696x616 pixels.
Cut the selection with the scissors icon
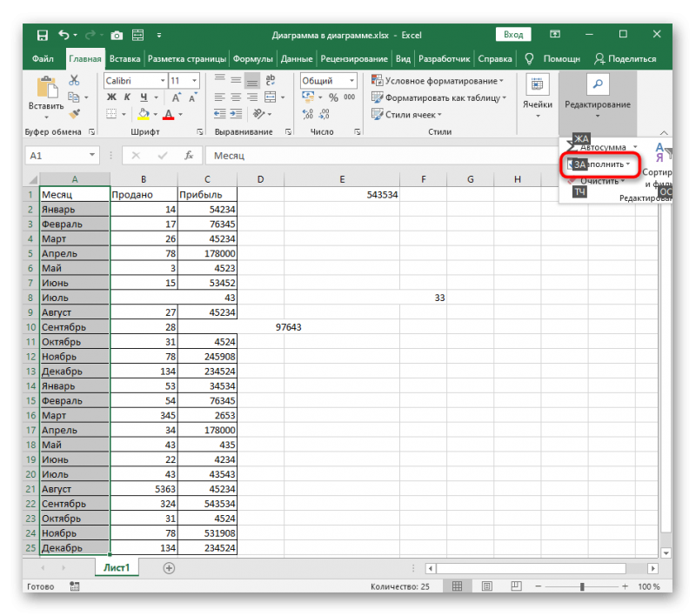click(x=74, y=80)
